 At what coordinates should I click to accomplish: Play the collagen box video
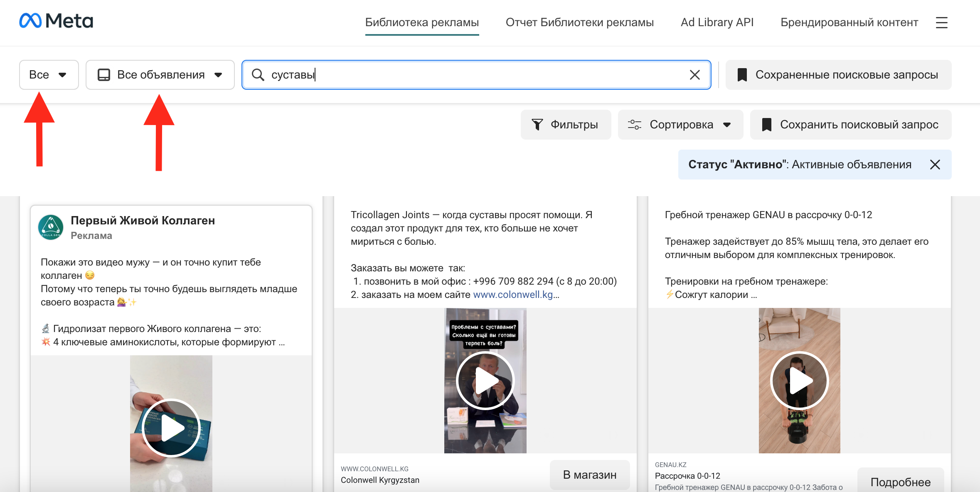pos(171,428)
